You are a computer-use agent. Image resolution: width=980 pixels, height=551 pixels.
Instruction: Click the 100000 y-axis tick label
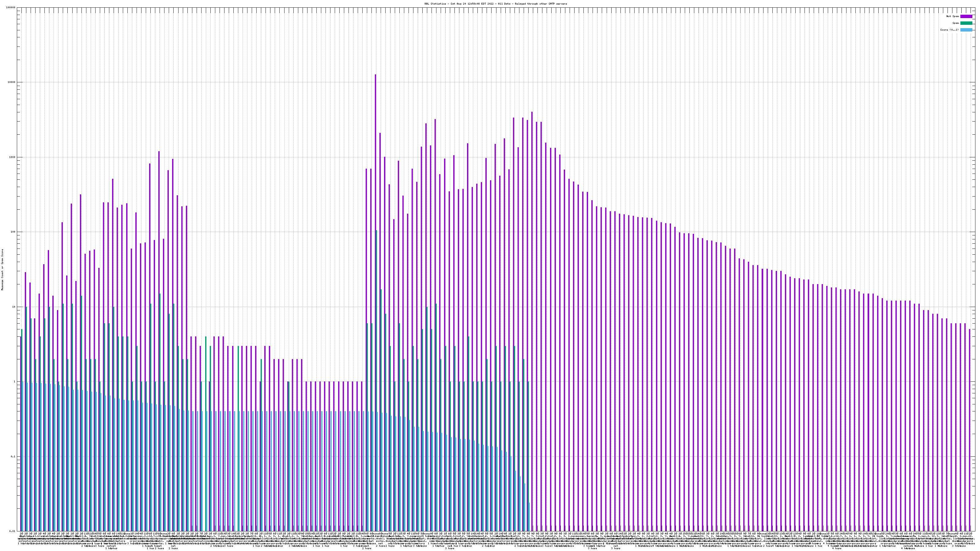[x=11, y=8]
